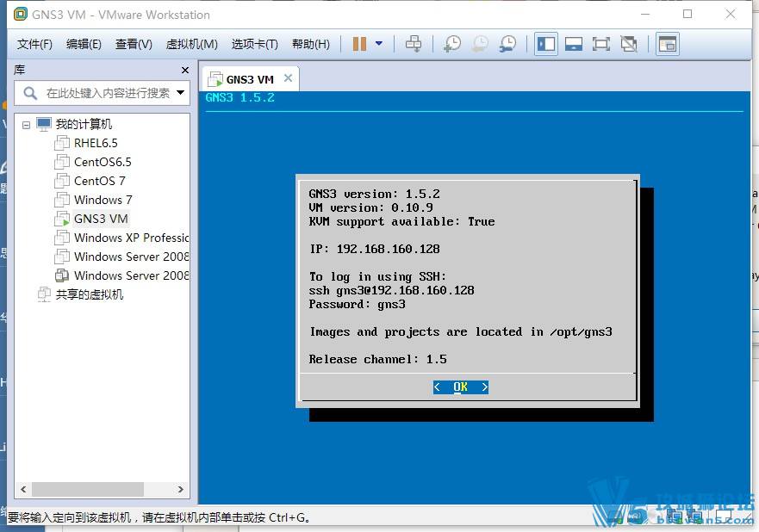This screenshot has height=532, width=759.
Task: Toggle the library sidebar view
Action: click(x=545, y=44)
